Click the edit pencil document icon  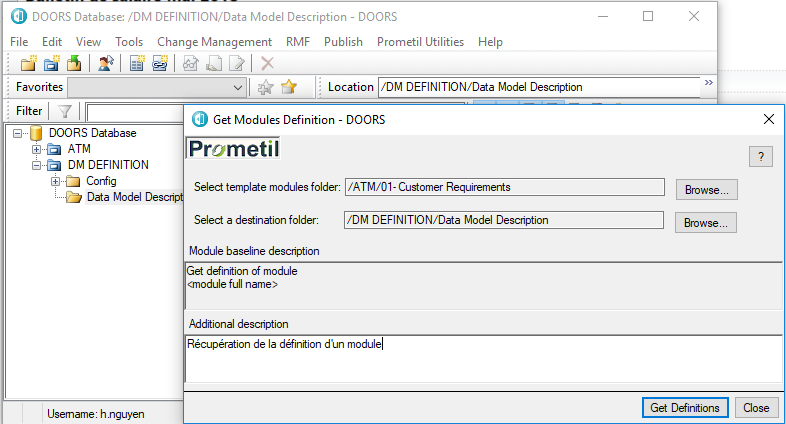tap(237, 63)
